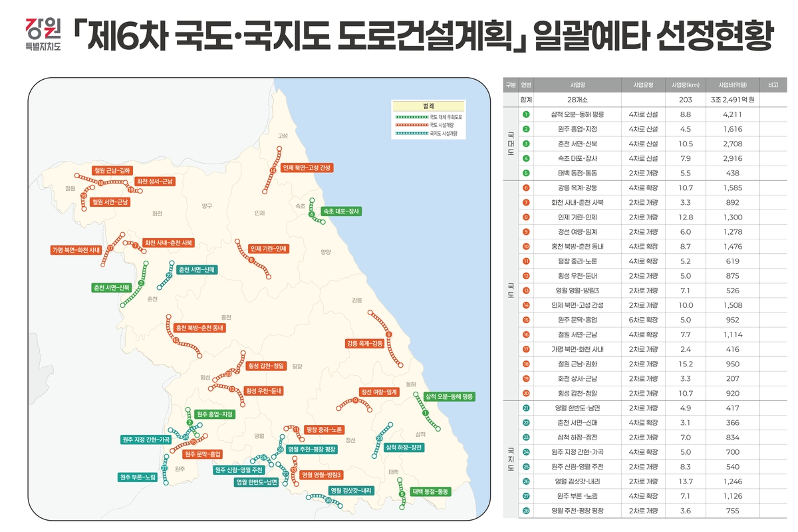
Task: Select 가평 북면-화천 사내 table row name
Action: point(577,350)
